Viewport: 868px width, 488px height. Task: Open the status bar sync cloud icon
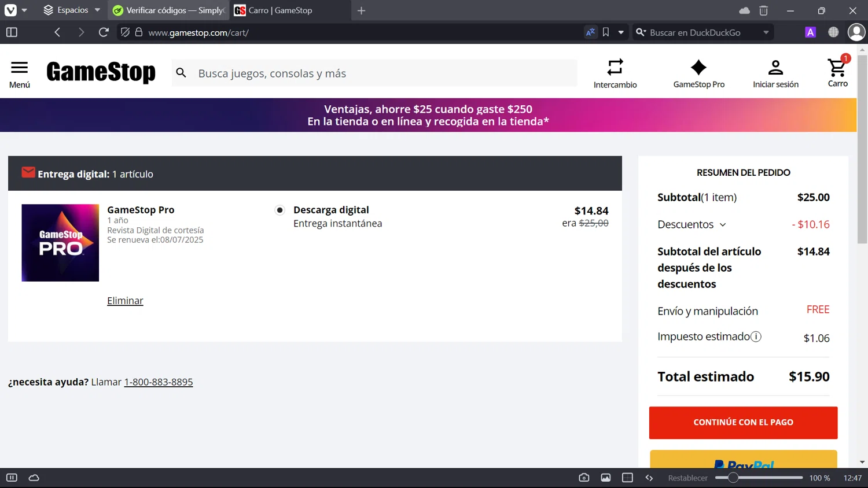34,478
